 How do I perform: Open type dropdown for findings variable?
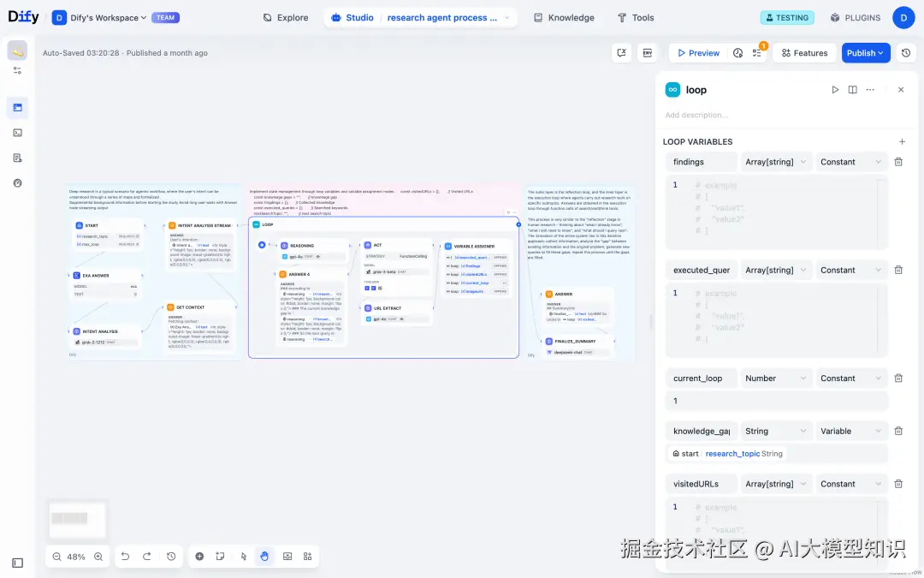pyautogui.click(x=775, y=162)
